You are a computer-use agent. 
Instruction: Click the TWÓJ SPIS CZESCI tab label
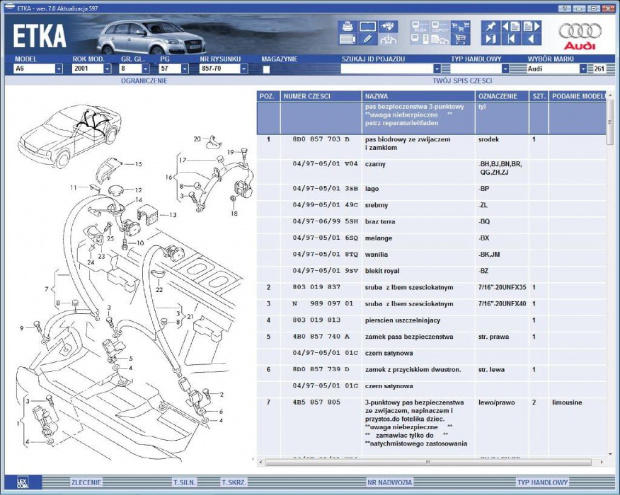pyautogui.click(x=462, y=81)
